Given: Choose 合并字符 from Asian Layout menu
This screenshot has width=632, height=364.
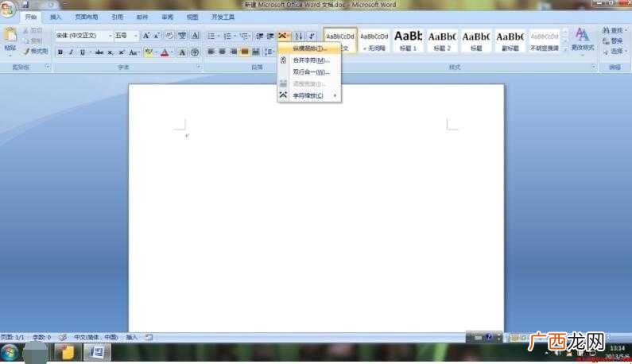Looking at the screenshot, I should [x=309, y=60].
